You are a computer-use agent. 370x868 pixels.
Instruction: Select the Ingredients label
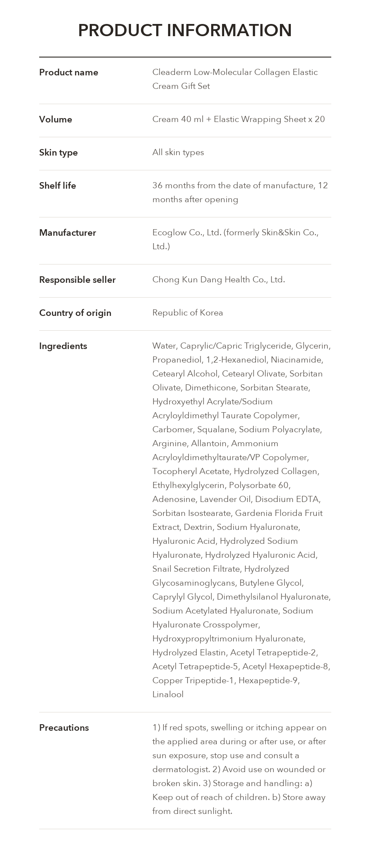[63, 346]
